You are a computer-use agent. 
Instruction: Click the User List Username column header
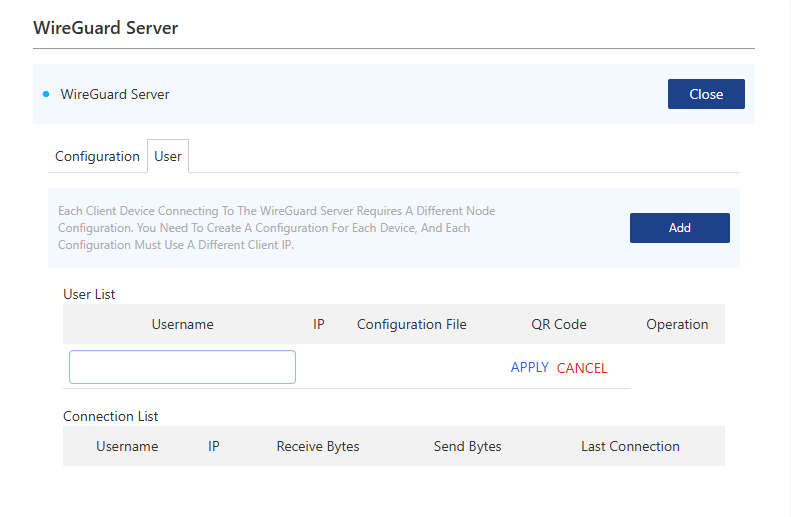(x=183, y=324)
